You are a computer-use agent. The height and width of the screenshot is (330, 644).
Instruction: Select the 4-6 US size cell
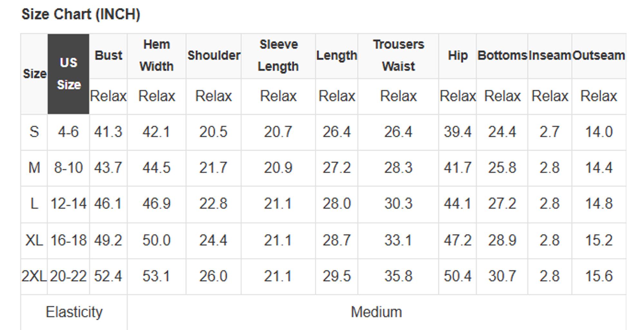(68, 132)
